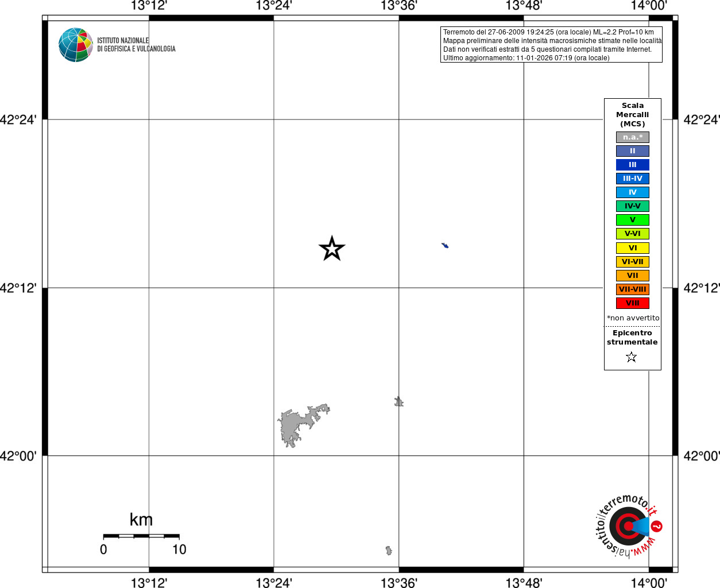This screenshot has height=588, width=720.
Task: Click the black and white scale bar
Action: click(x=141, y=536)
